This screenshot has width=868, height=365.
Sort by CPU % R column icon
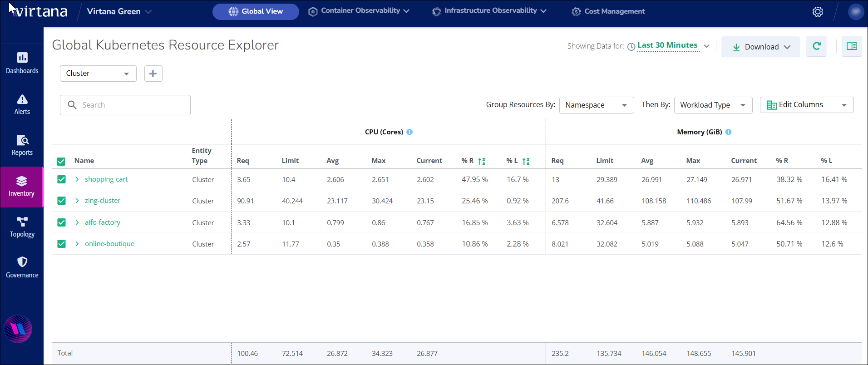tap(482, 161)
